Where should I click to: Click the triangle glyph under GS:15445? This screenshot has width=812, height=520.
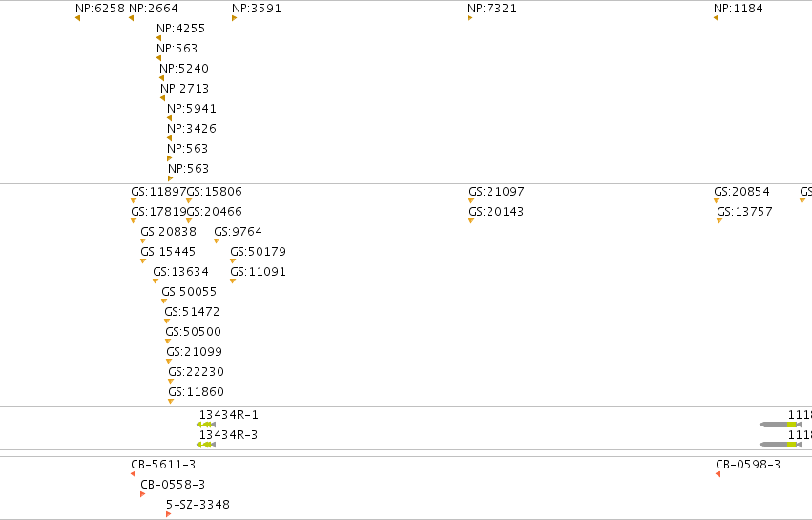click(143, 261)
